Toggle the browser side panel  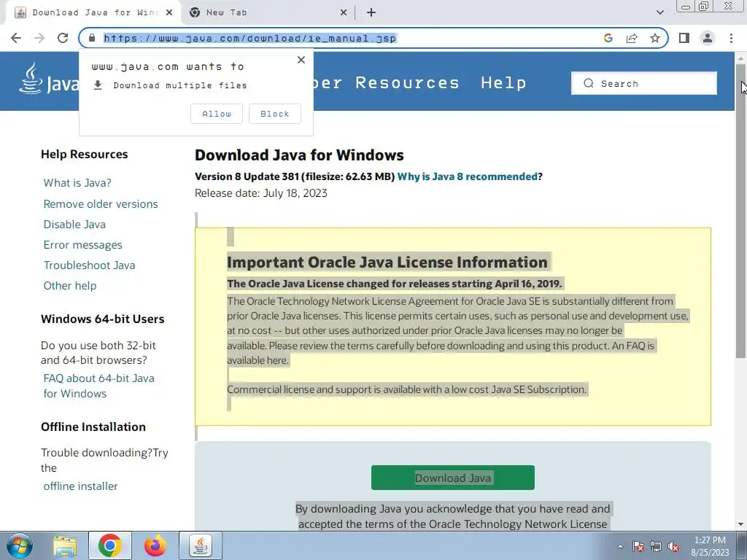pos(684,38)
